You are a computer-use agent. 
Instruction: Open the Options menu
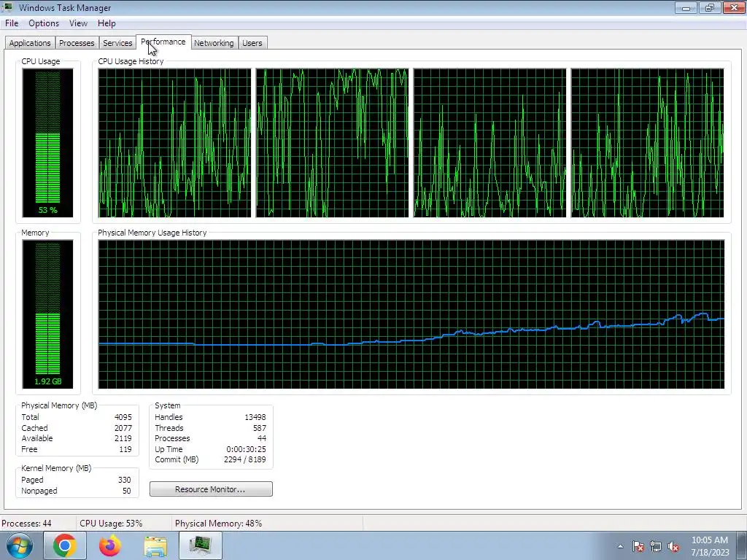[43, 23]
